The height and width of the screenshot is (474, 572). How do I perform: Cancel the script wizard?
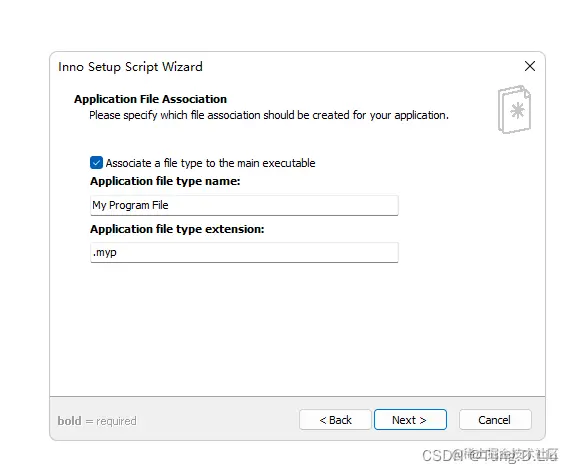495,420
